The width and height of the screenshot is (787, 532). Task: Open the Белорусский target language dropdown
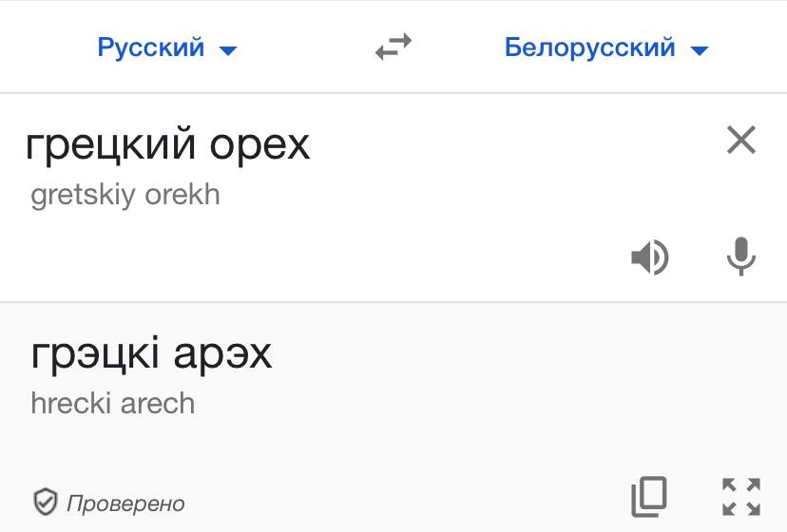tap(606, 47)
